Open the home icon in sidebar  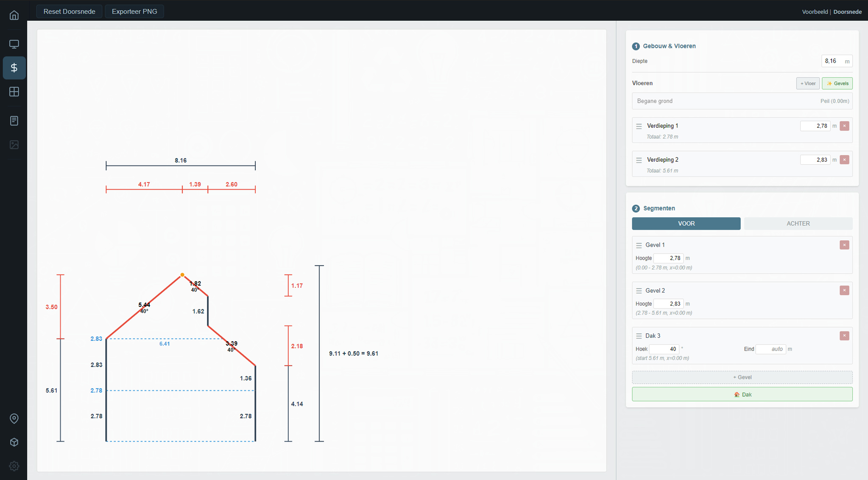point(14,15)
